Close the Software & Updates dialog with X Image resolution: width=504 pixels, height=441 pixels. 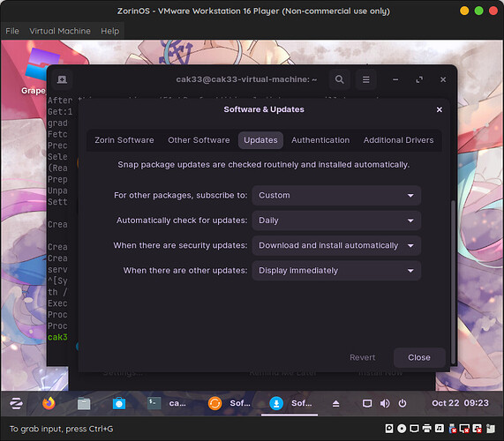439,110
